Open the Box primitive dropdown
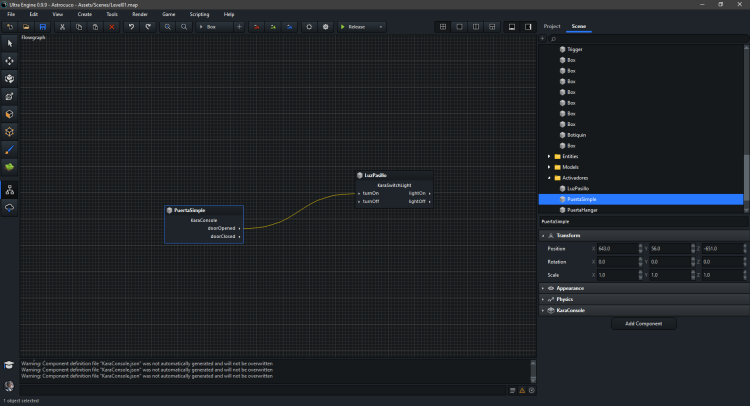This screenshot has width=750, height=406. [213, 26]
